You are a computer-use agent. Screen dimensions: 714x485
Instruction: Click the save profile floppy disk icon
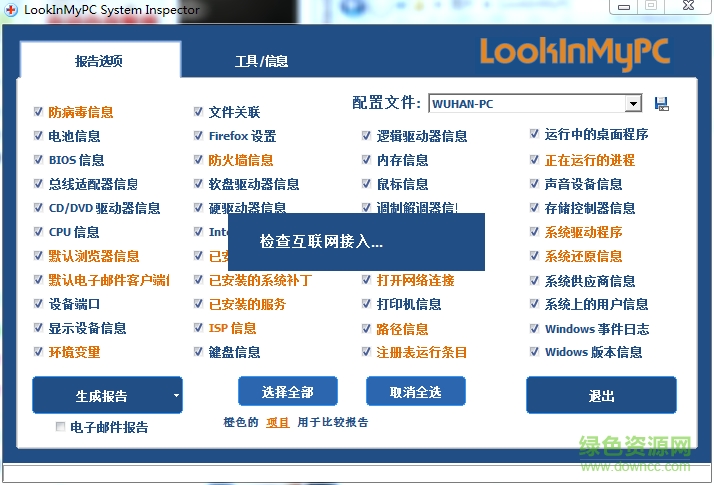coord(662,104)
